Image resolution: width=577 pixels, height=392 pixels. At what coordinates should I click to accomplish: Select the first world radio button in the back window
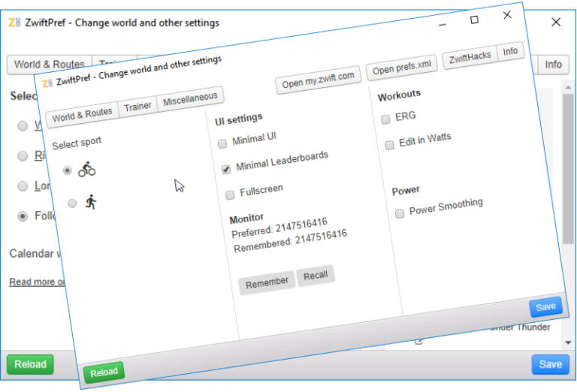tap(23, 125)
